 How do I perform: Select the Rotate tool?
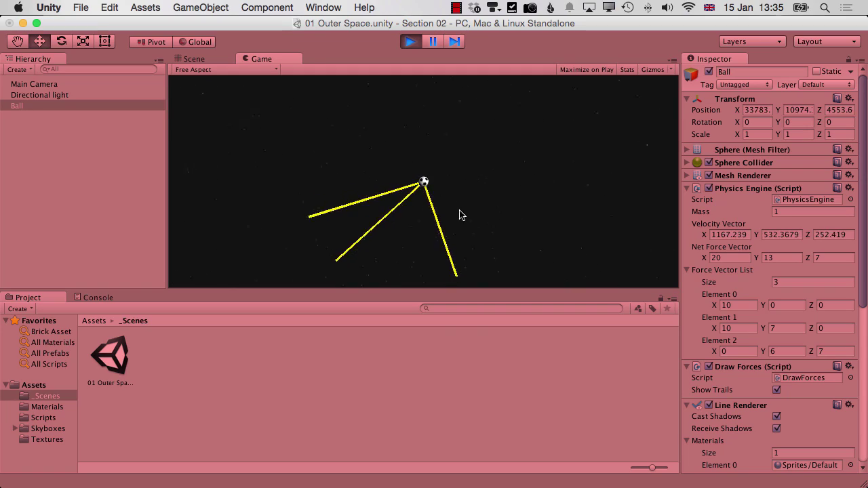[x=61, y=41]
